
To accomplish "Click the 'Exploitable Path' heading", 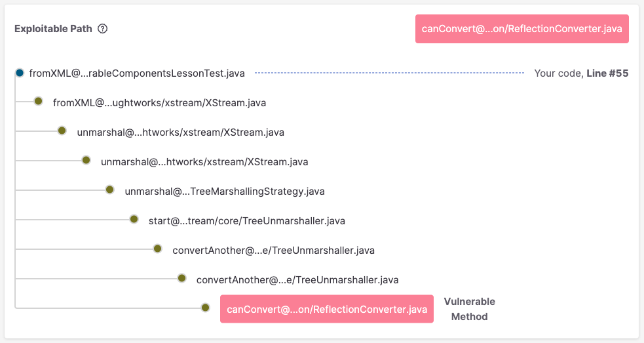I will (53, 29).
